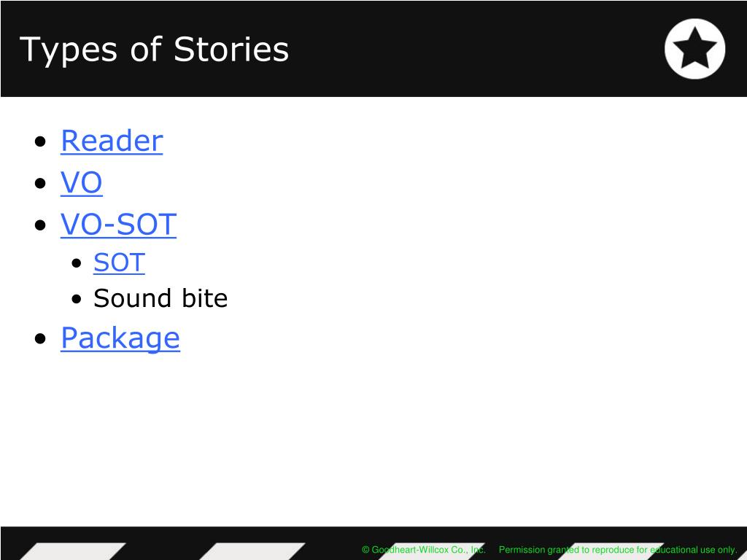The width and height of the screenshot is (747, 560).
Task: Click the second white clapperboard stripe in footer
Action: click(252, 551)
